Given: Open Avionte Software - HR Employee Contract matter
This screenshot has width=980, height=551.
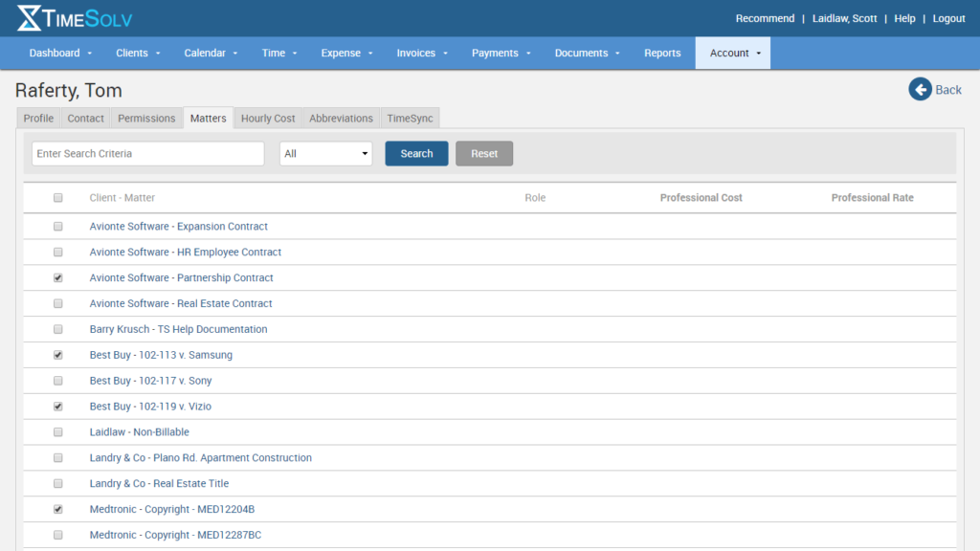Looking at the screenshot, I should pyautogui.click(x=185, y=252).
